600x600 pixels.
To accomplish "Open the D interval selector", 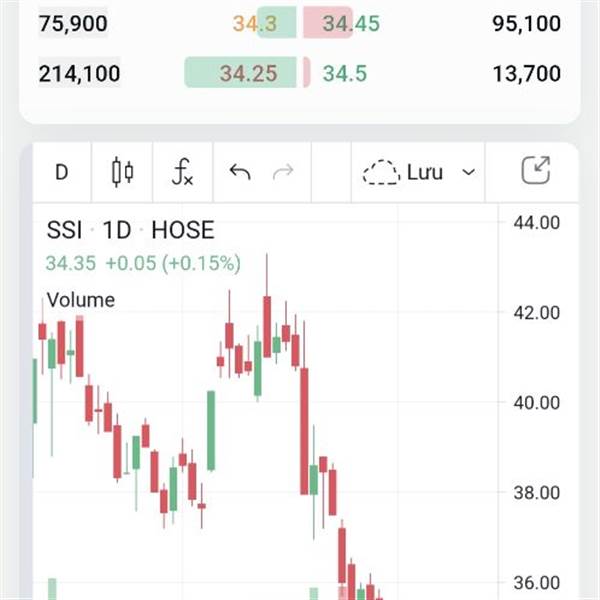I will tap(61, 172).
